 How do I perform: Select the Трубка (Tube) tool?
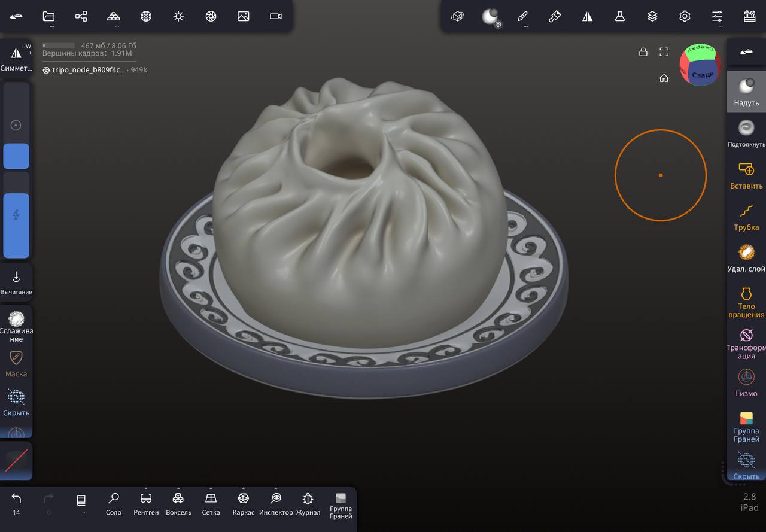pyautogui.click(x=746, y=216)
